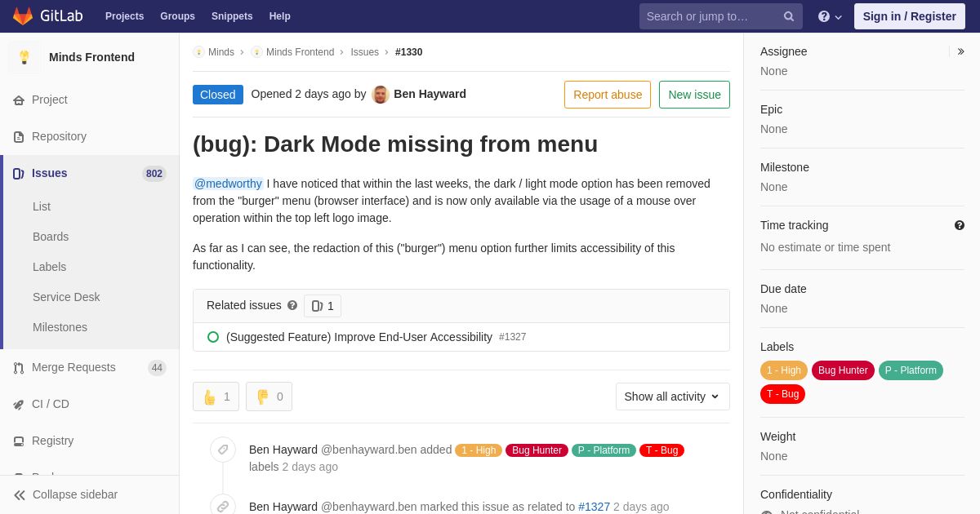The height and width of the screenshot is (514, 980).
Task: Open Milestones in sidebar
Action: (60, 327)
